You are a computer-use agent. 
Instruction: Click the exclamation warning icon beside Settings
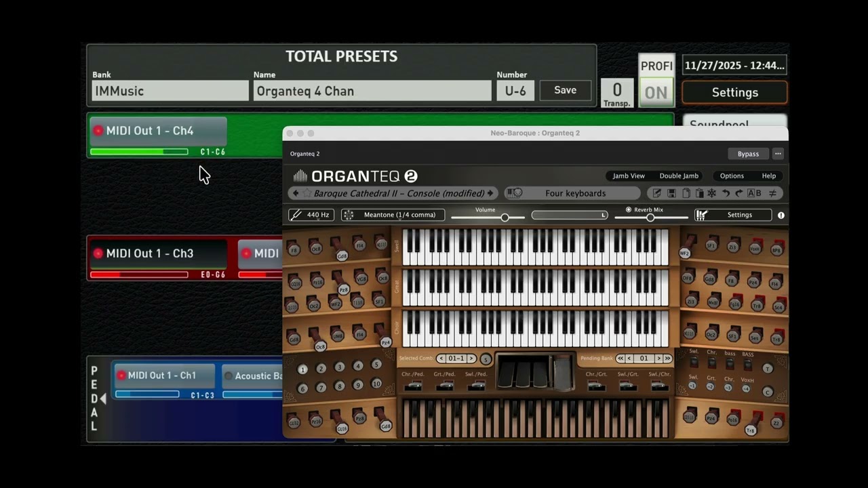pos(781,216)
